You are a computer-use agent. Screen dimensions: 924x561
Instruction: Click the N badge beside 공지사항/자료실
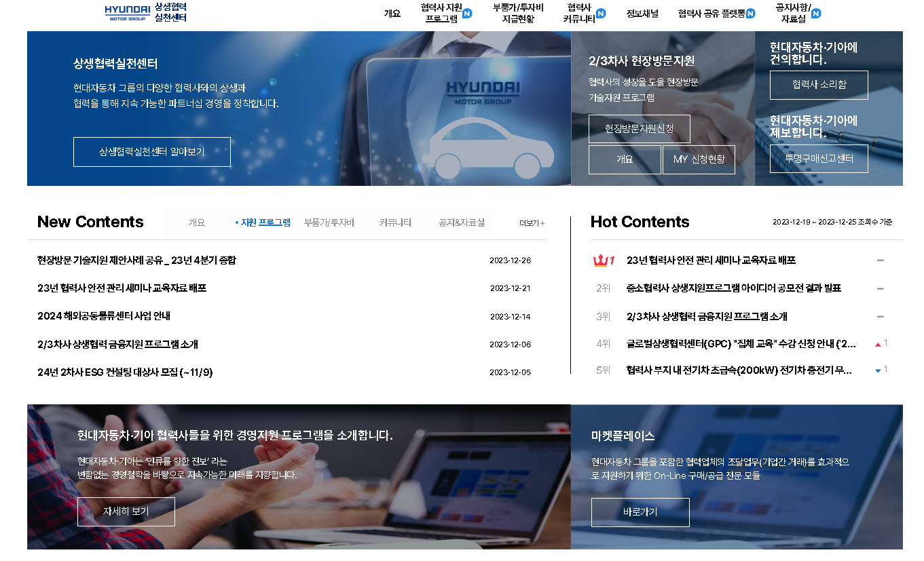point(816,13)
